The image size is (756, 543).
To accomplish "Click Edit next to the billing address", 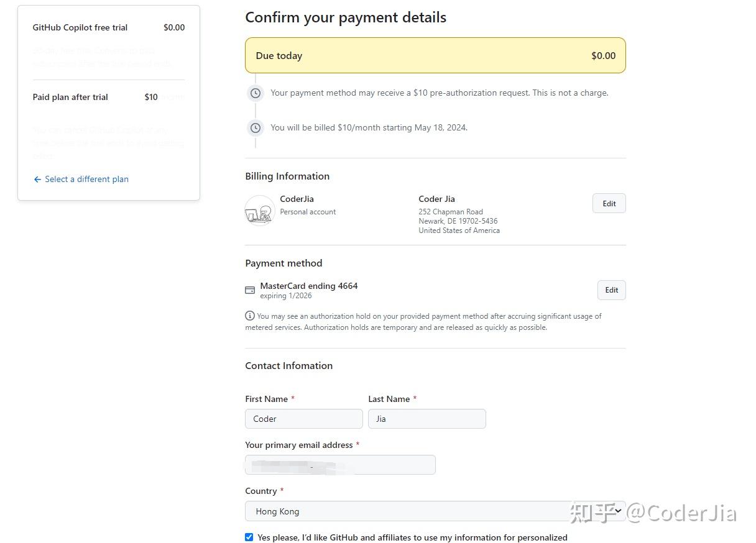I will click(x=609, y=203).
